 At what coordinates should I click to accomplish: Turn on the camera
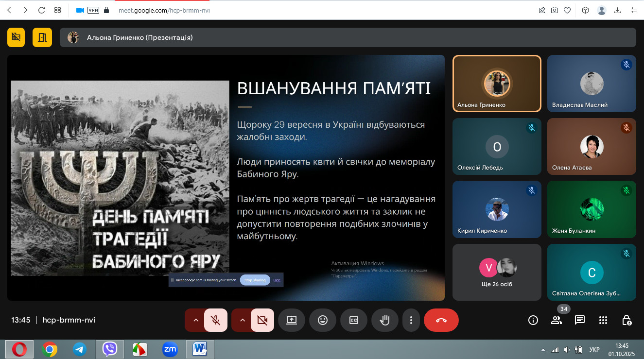[262, 320]
